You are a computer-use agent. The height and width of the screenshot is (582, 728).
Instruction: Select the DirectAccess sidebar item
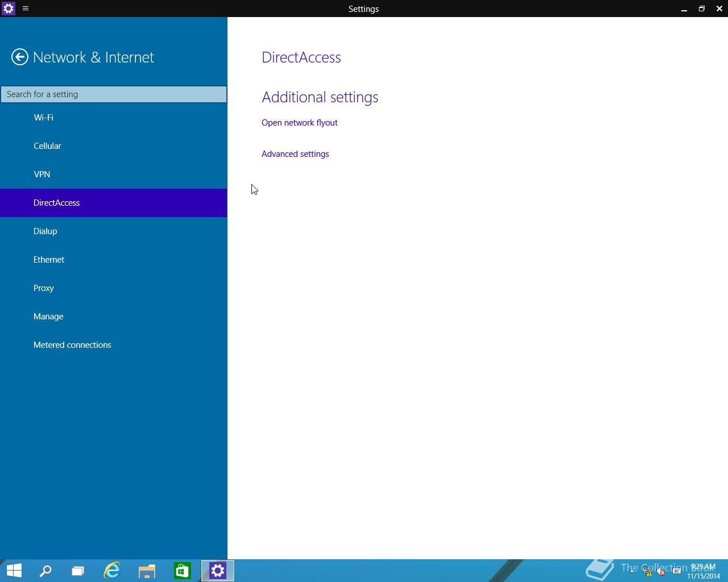tap(114, 203)
